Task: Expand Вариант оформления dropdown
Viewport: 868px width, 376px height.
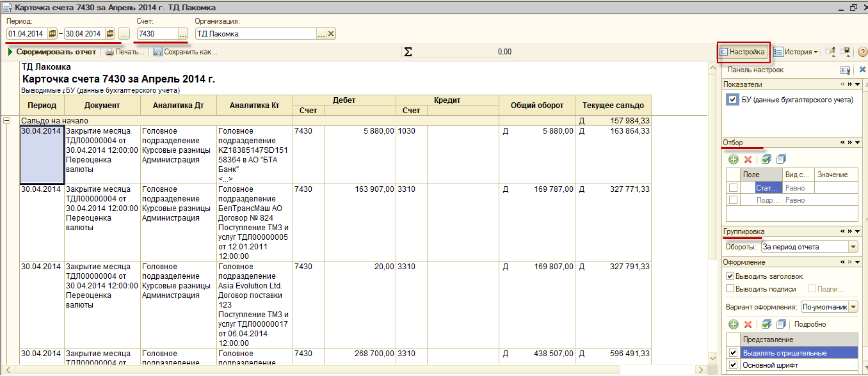Action: click(853, 308)
